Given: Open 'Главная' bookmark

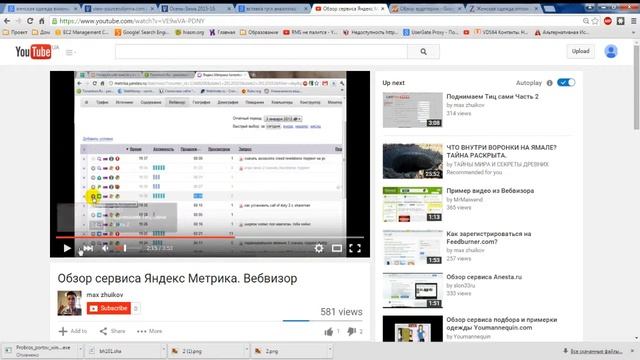Looking at the screenshot, I should point(222,32).
